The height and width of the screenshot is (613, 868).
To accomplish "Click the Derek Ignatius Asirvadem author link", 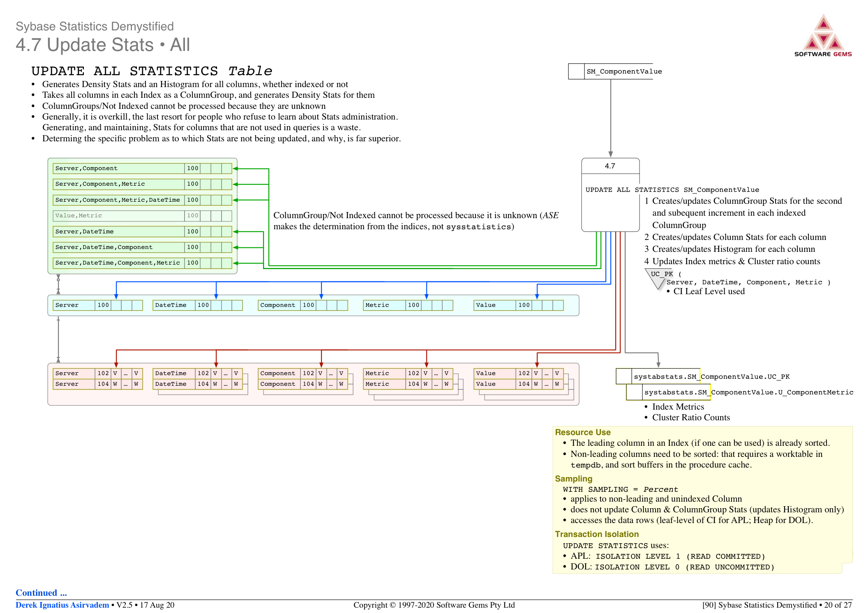I will [x=62, y=605].
